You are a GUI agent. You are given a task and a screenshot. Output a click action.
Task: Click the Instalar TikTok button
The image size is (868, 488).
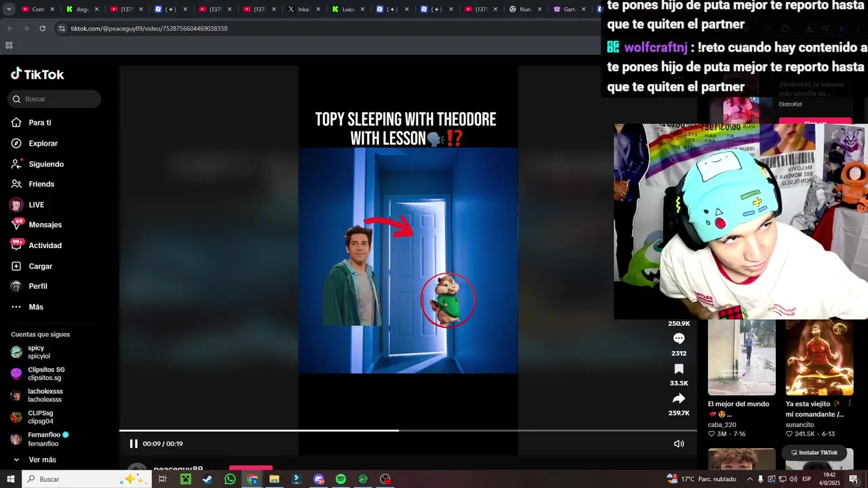pyautogui.click(x=814, y=453)
